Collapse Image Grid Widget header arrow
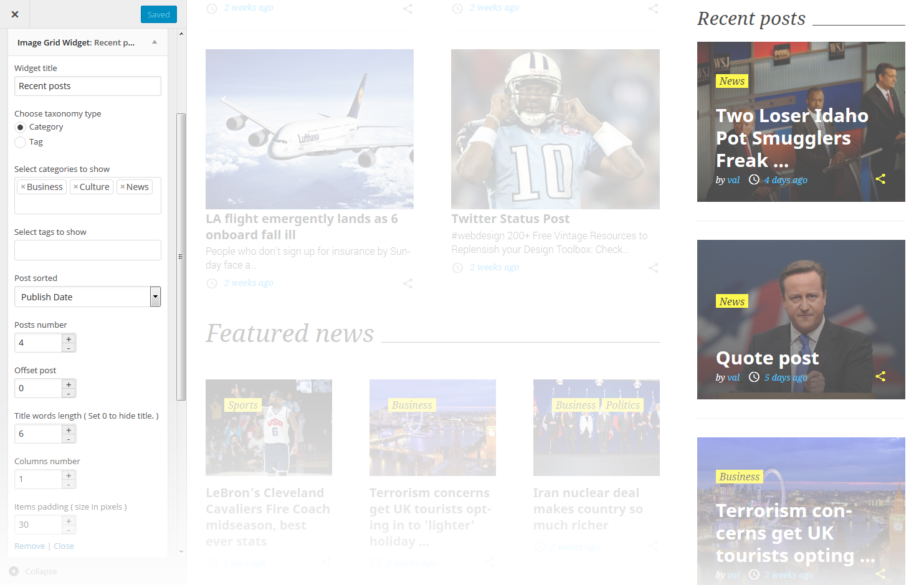The image size is (924, 585). 155,42
